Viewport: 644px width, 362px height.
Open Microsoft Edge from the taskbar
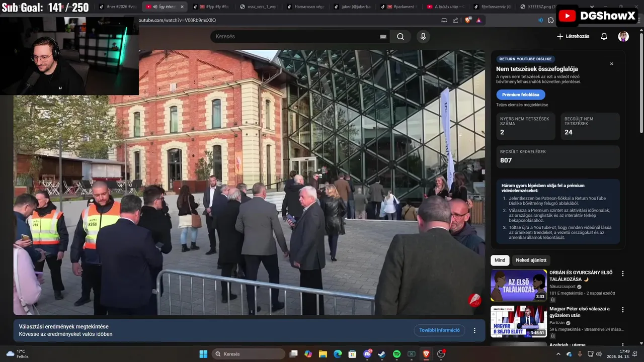click(x=338, y=354)
